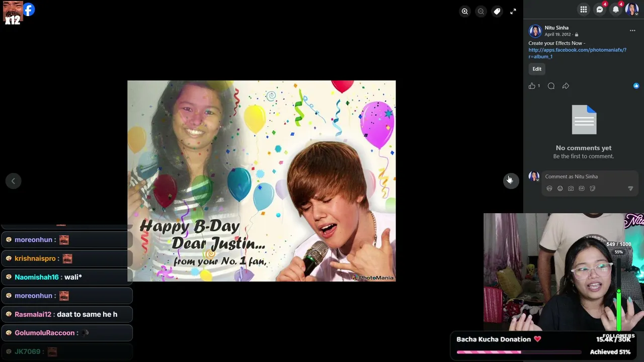
Task: Click the '549 / 1000' counter
Action: (x=618, y=244)
